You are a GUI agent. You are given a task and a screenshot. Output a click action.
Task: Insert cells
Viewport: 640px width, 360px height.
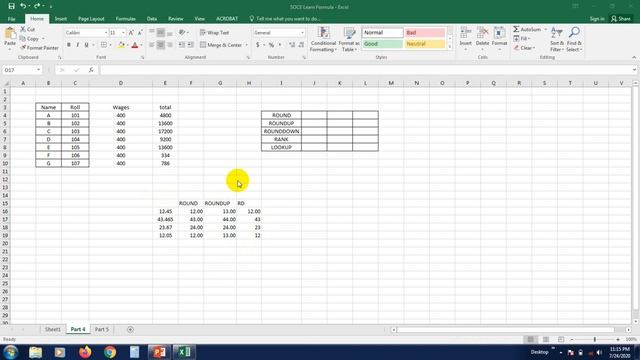pyautogui.click(x=465, y=38)
